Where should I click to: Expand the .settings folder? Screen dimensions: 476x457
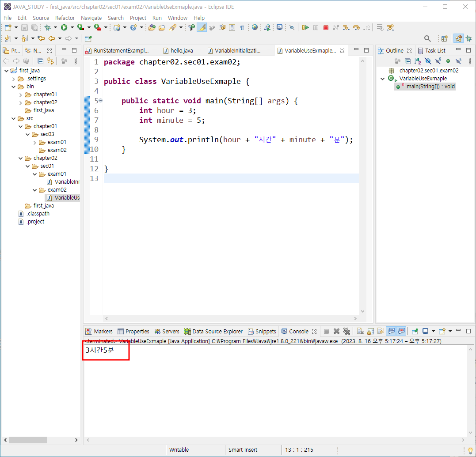(13, 79)
